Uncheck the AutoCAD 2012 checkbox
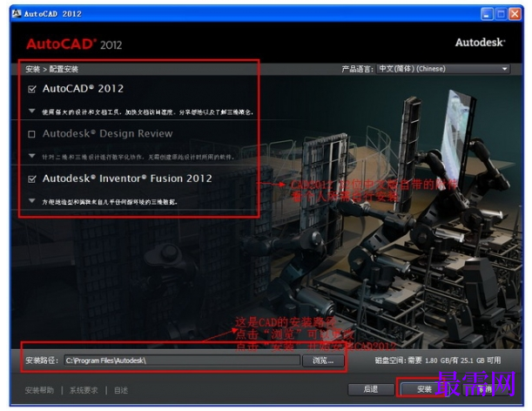Screen dimensions: 532x411 32,90
